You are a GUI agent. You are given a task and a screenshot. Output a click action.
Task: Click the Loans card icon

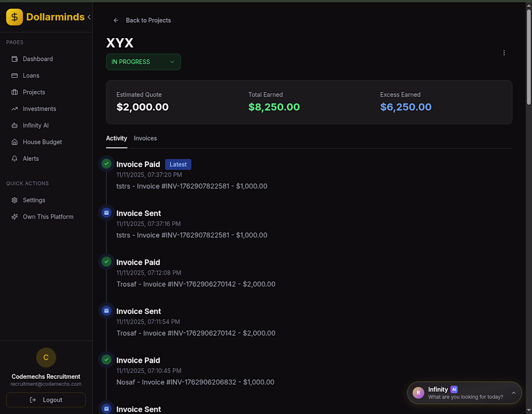coord(15,75)
